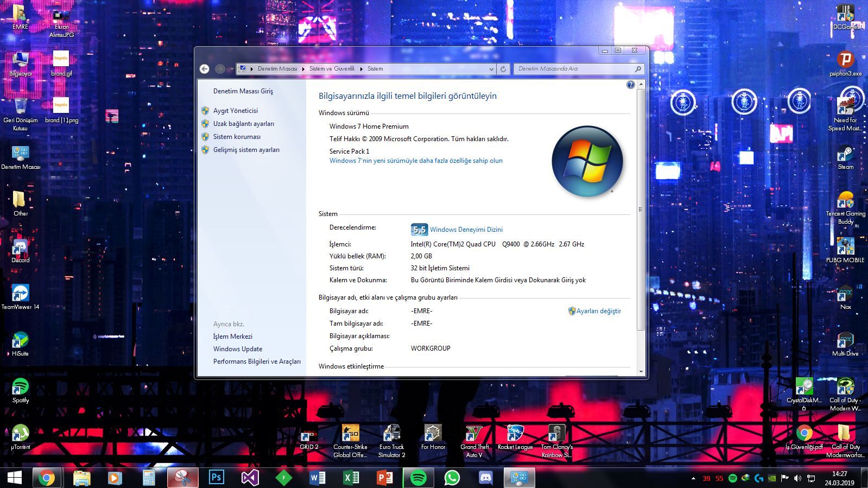Select Sistem ve Güvenlik breadcrumb item
The width and height of the screenshot is (868, 488).
332,69
